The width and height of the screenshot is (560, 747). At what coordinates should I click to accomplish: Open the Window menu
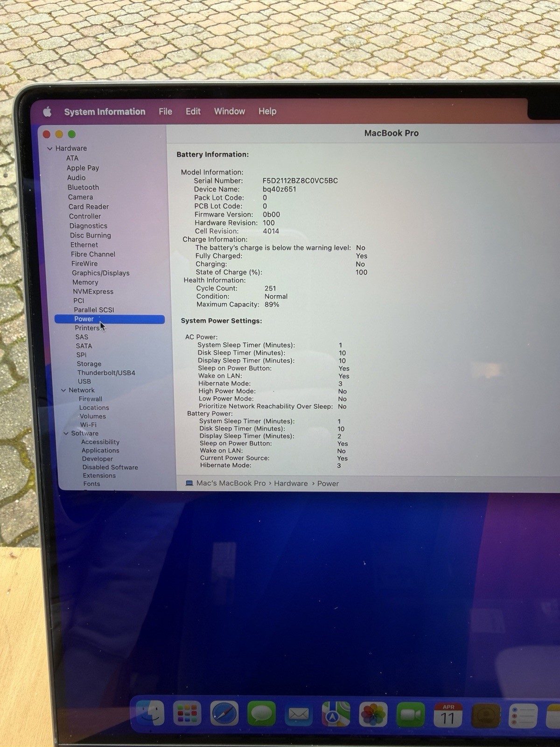229,111
